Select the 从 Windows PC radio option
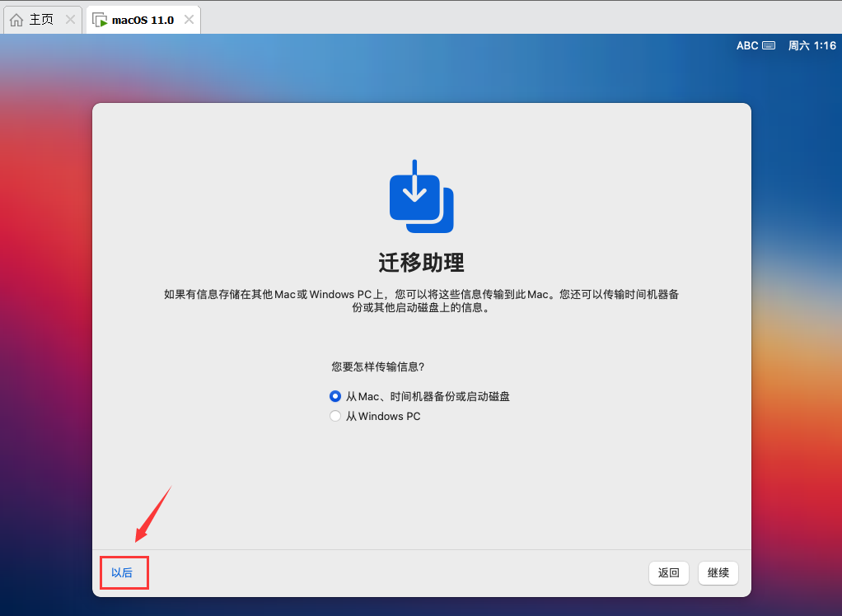The height and width of the screenshot is (616, 842). (335, 417)
